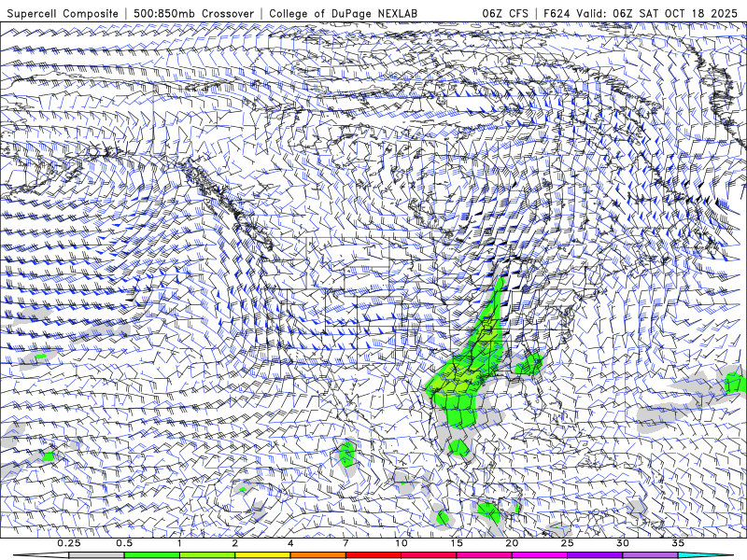The width and height of the screenshot is (747, 560).
Task: Select the bright green 0.5–1 color bar segment
Action: coord(152,555)
